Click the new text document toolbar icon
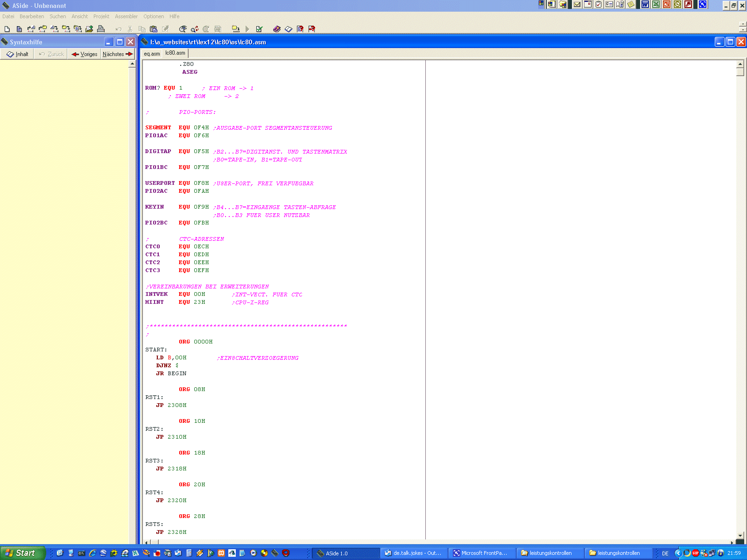 coord(19,29)
